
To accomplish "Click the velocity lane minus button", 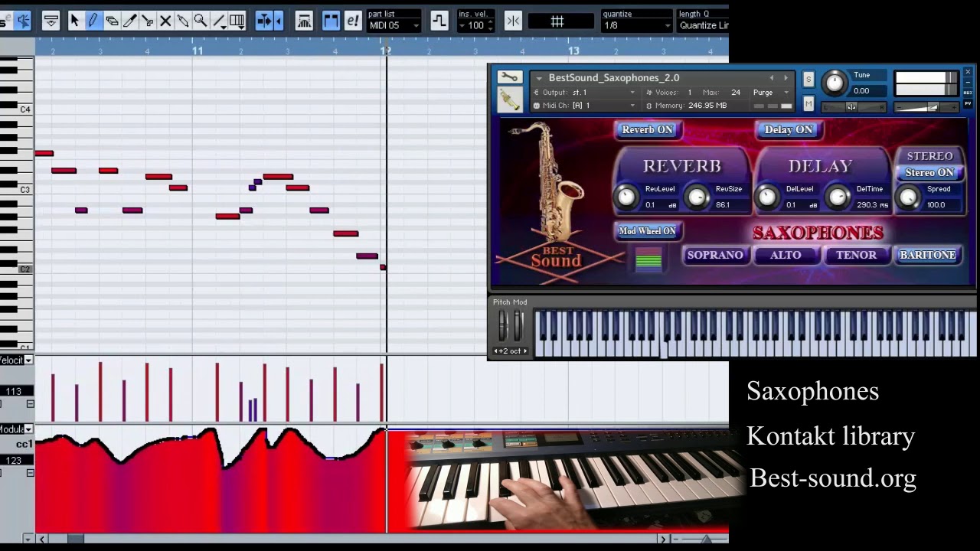I will (30, 404).
